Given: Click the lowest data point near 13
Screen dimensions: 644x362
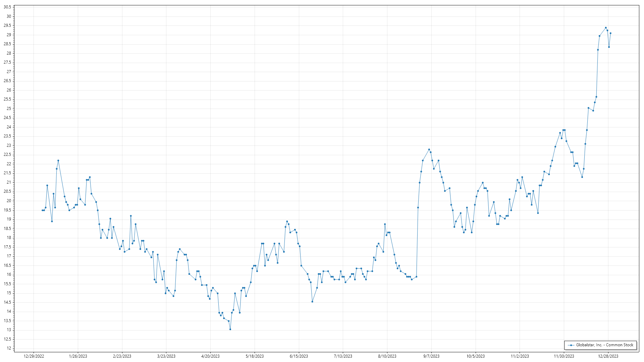Looking at the screenshot, I should coord(230,329).
